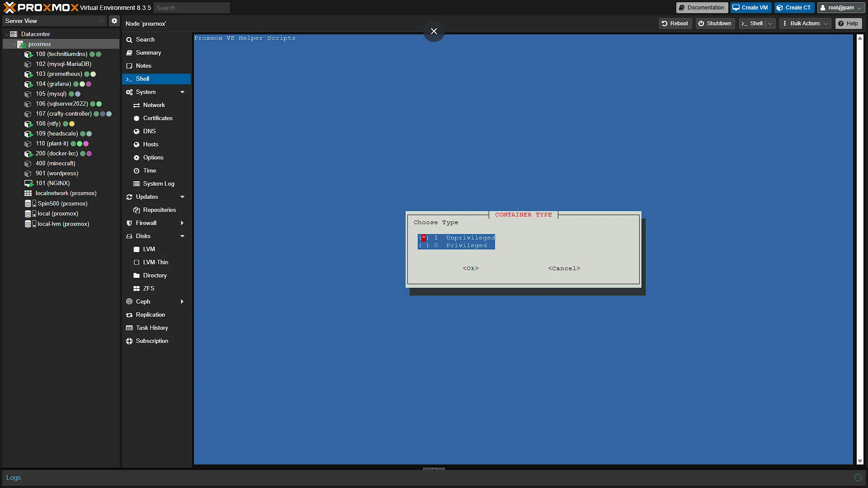Open the Task History menu item

coord(156,328)
